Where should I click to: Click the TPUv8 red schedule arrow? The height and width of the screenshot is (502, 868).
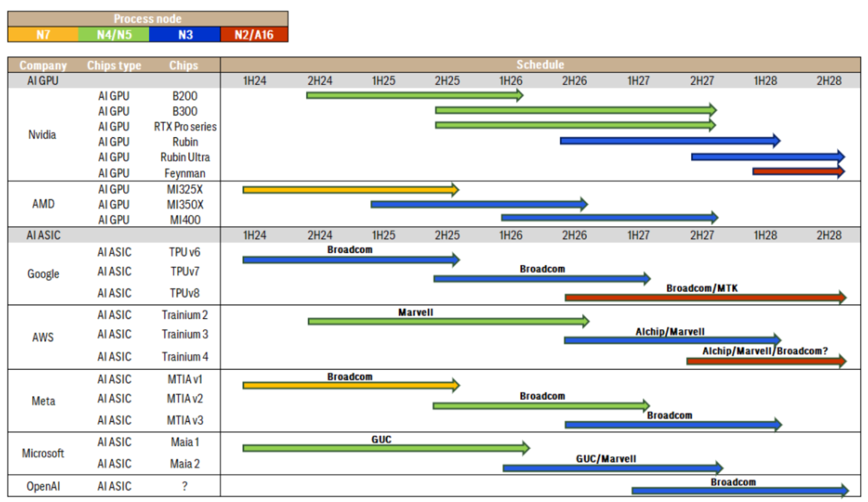pyautogui.click(x=706, y=298)
